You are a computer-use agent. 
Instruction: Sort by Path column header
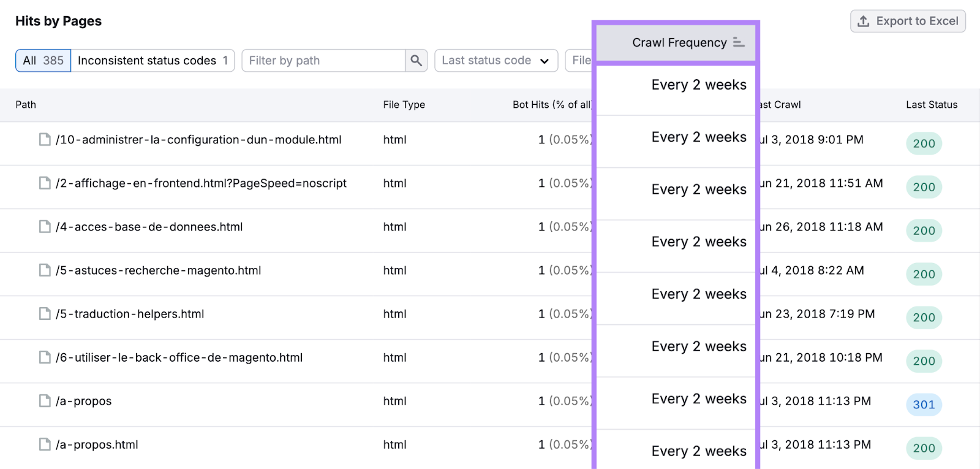click(26, 105)
